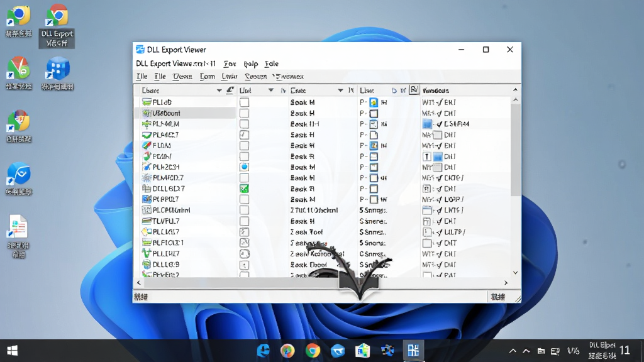Viewport: 644px width, 362px height.
Task: Click the window icon in PLCPUGhml row's Vandous column
Action: pyautogui.click(x=427, y=210)
